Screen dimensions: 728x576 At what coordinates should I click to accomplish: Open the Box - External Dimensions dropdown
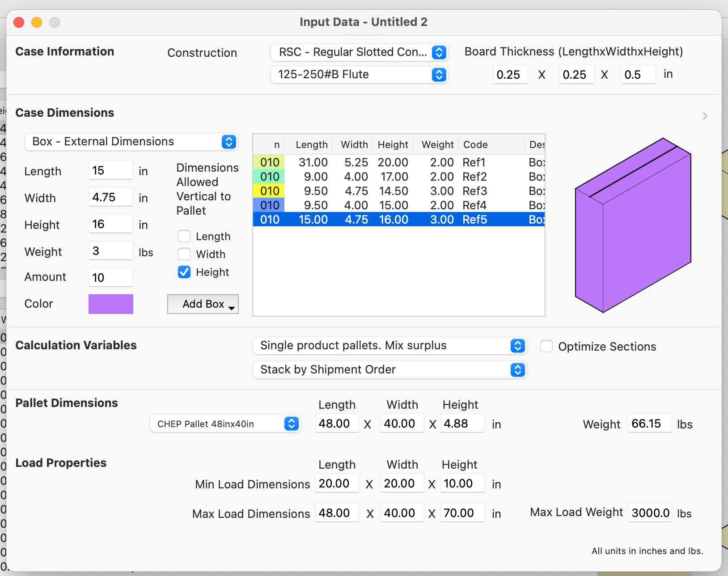coord(228,142)
